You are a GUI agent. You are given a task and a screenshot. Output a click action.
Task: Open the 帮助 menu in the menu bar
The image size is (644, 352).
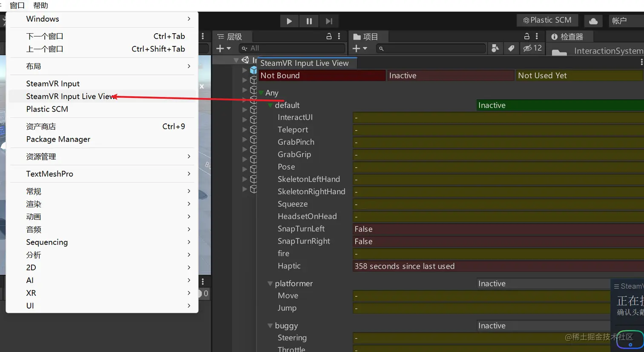(40, 6)
